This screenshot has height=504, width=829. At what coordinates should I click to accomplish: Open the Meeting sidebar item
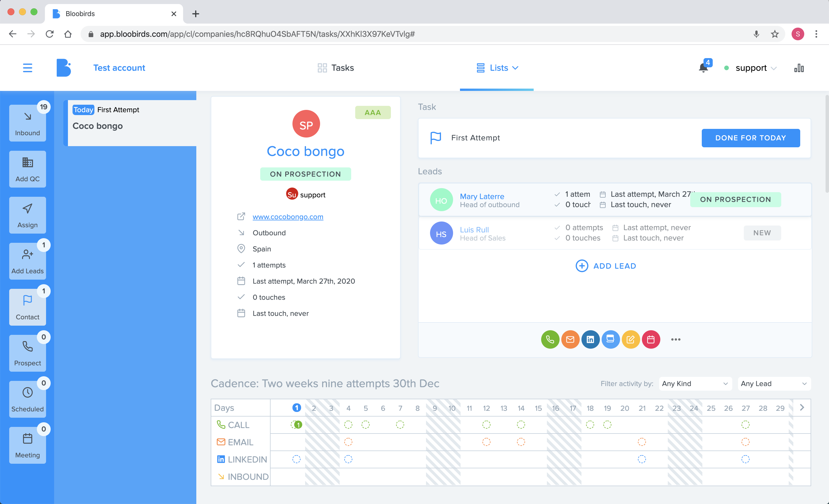28,445
